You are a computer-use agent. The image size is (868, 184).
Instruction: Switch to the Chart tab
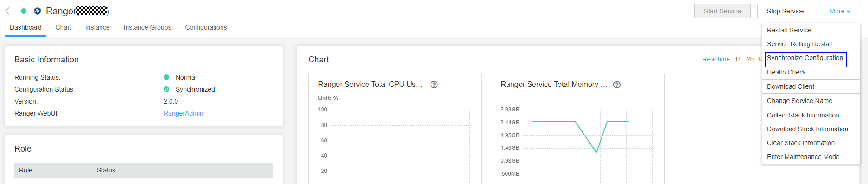click(63, 27)
